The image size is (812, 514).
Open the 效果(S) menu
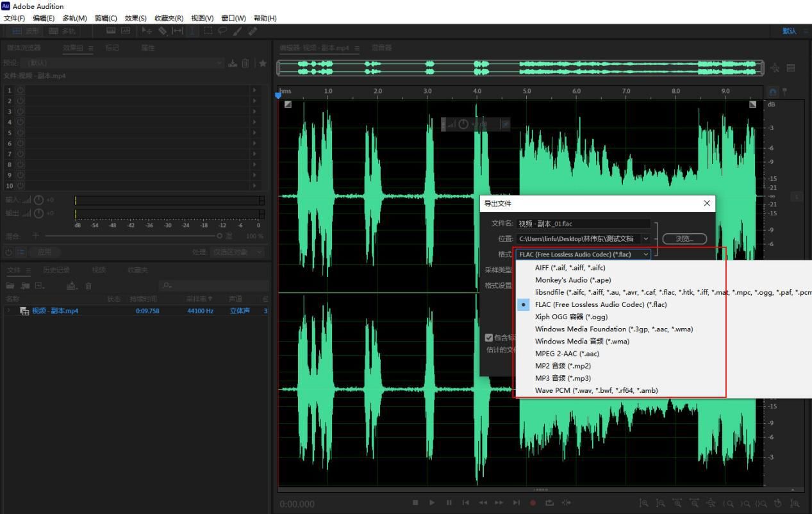135,19
